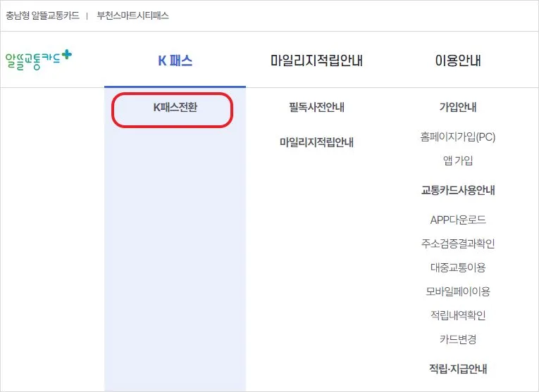Open 홈페이지가입(PC) page

tap(457, 137)
